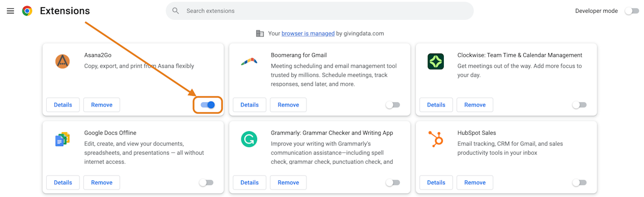This screenshot has width=644, height=197.
Task: Open the 'browser is managed' link
Action: 308,33
